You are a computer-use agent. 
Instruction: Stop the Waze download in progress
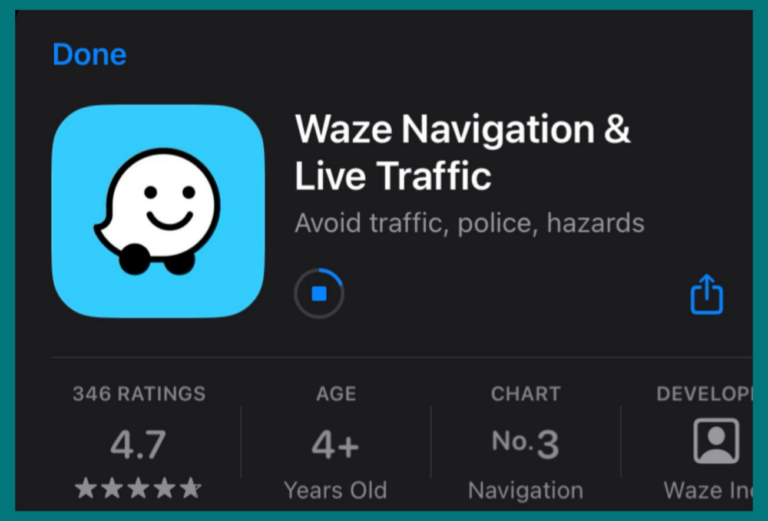[x=319, y=294]
